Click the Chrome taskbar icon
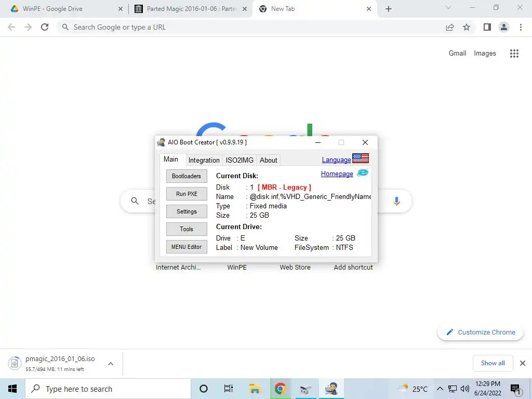The image size is (532, 399). coord(280,389)
